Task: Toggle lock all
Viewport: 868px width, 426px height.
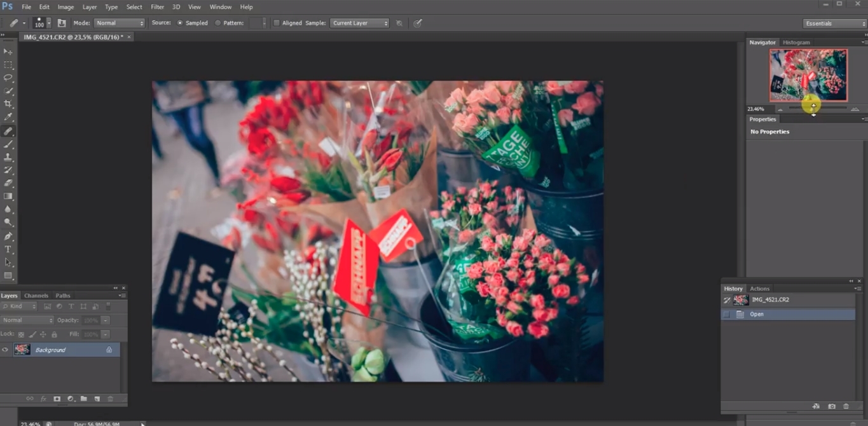Action: click(x=54, y=334)
